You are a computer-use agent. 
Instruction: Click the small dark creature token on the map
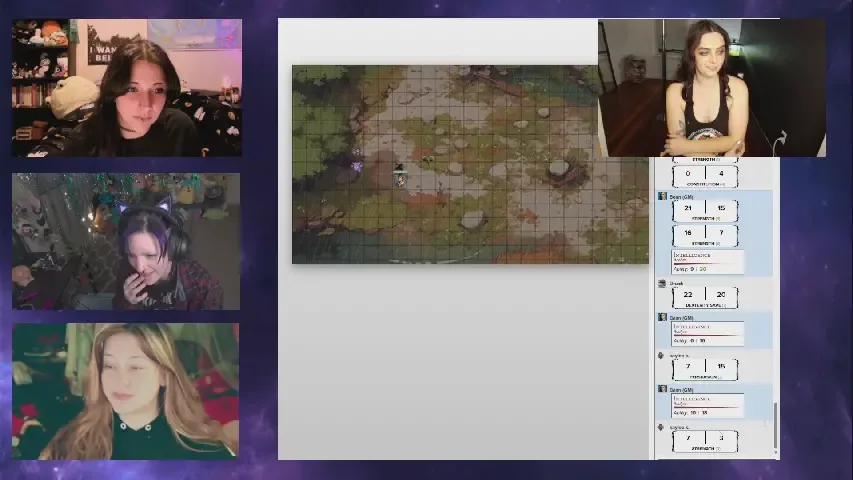[399, 168]
